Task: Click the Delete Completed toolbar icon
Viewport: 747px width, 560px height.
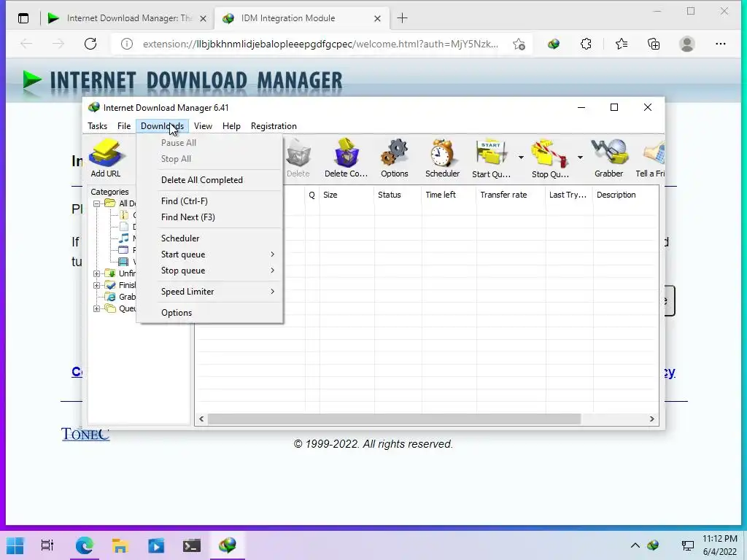Action: [347, 158]
